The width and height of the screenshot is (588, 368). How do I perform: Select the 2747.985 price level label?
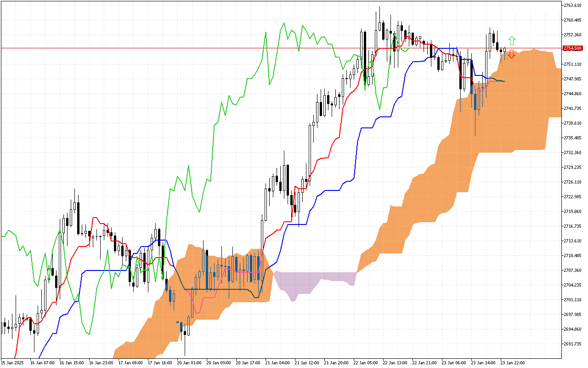tap(573, 79)
